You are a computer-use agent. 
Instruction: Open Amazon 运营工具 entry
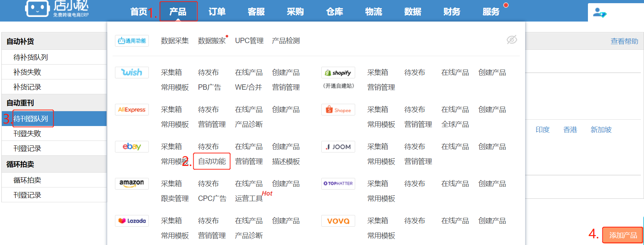tap(249, 198)
